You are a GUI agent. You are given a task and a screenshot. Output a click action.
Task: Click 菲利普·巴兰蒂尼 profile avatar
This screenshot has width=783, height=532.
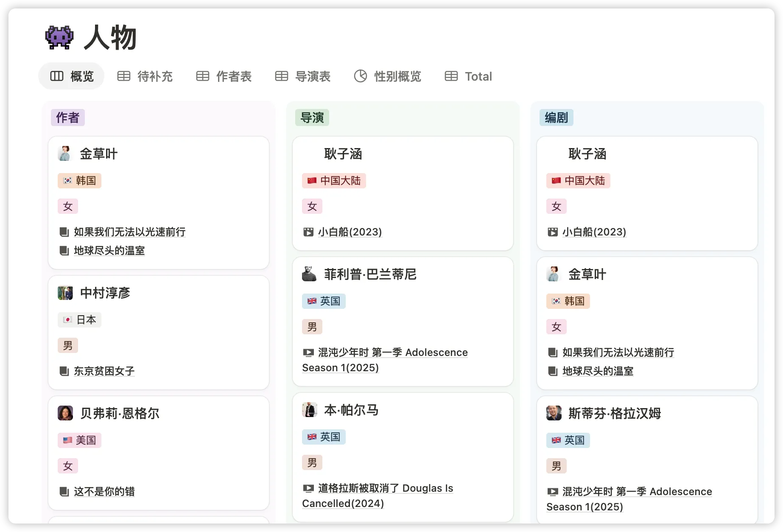click(x=309, y=274)
